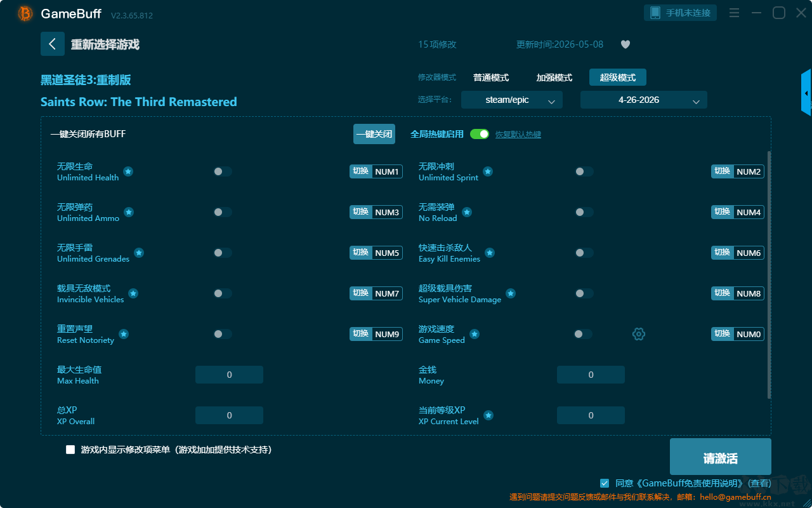Click 切换 button for NUM3 hotkey
This screenshot has height=508, width=812.
point(360,212)
